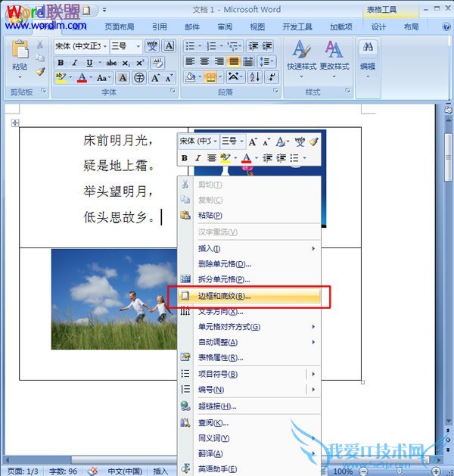Screen dimensions: 454x476
Task: Toggle Italic in the ribbon font group
Action: tap(75, 63)
